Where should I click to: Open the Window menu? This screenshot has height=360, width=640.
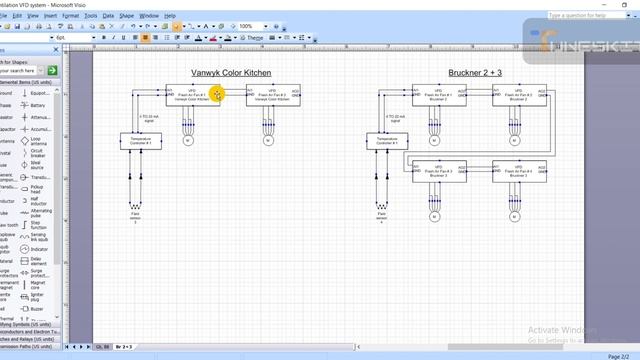click(x=149, y=16)
